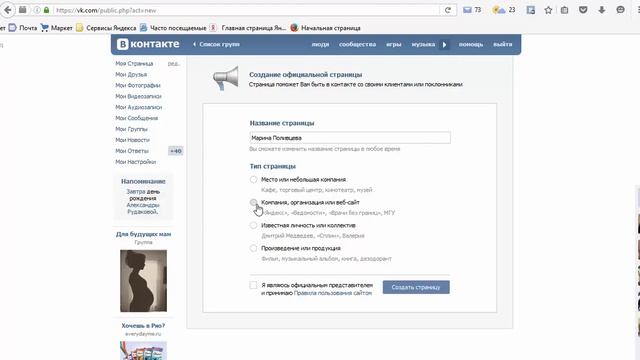640x360 pixels.
Task: Click выйти to log out
Action: (503, 44)
